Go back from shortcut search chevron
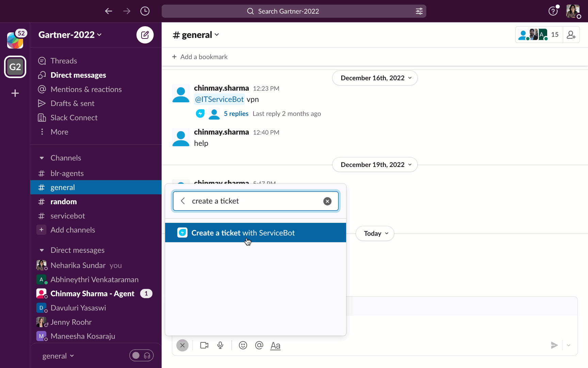Viewport: 588px width, 368px height. click(x=183, y=201)
